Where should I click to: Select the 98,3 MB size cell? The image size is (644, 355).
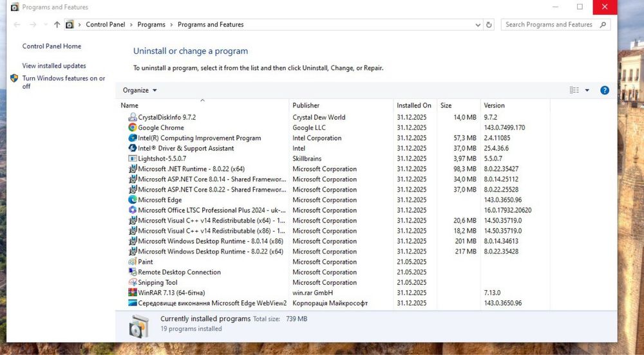[465, 168]
